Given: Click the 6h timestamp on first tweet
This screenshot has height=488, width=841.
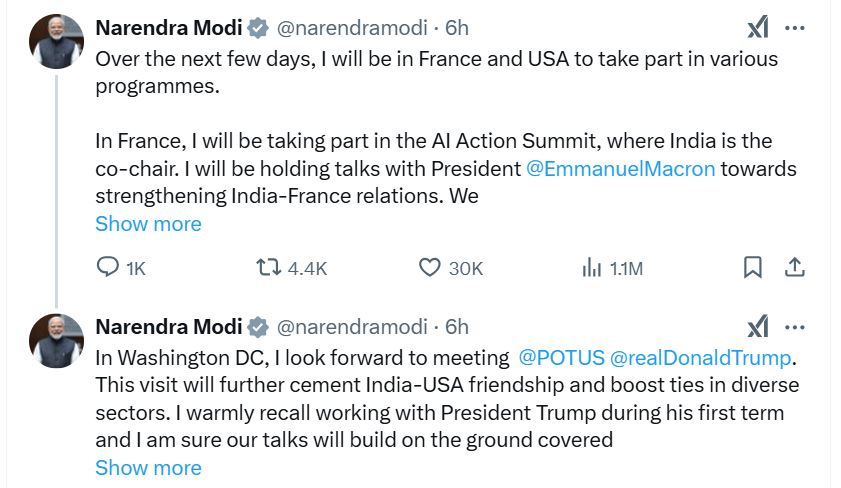Looking at the screenshot, I should click(456, 29).
